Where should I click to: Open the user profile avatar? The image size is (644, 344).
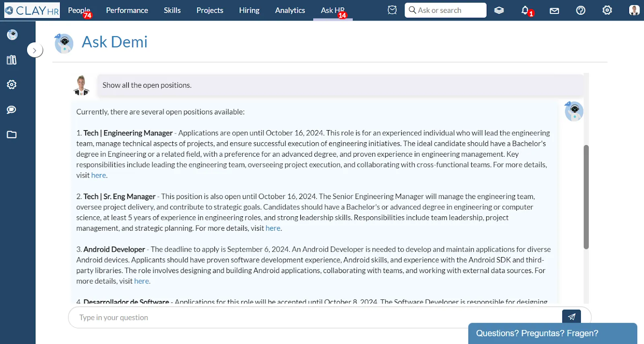coord(634,10)
